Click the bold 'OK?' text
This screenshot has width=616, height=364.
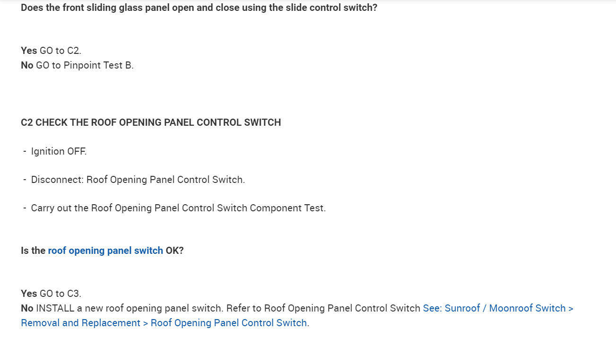(174, 251)
